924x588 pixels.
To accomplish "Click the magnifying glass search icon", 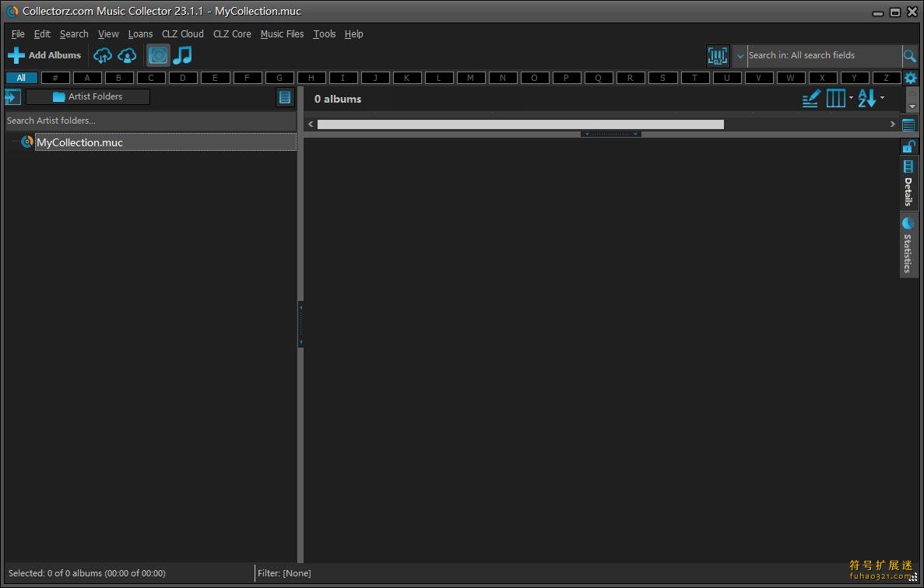I will 909,56.
